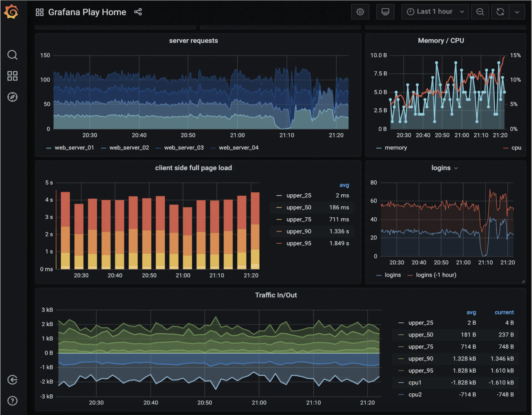The width and height of the screenshot is (532, 415).
Task: Open the Help question mark icon
Action: point(12,401)
